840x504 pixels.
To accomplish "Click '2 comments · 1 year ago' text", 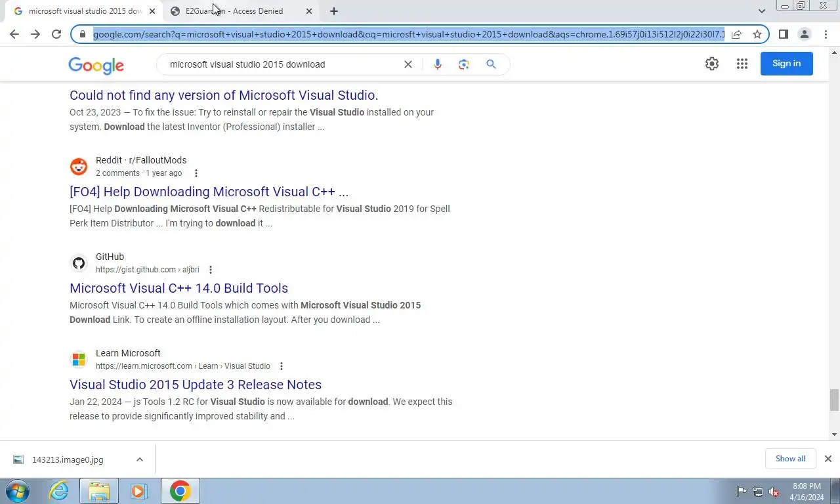I will tap(139, 173).
